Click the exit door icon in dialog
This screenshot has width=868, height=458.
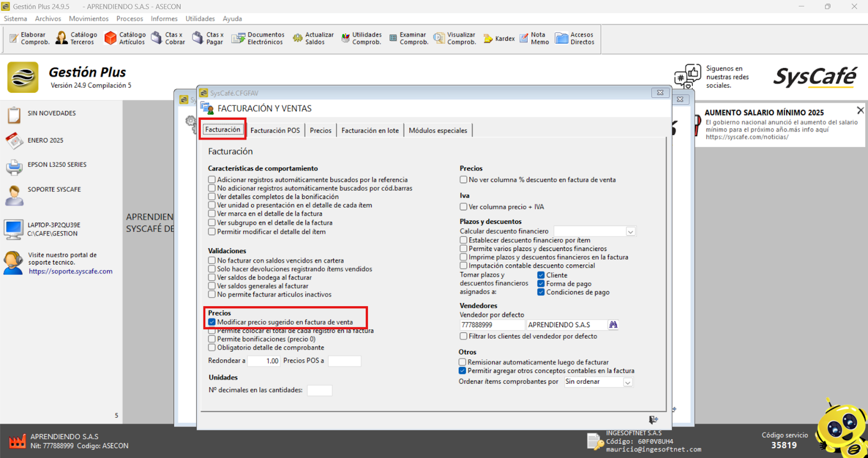(653, 420)
